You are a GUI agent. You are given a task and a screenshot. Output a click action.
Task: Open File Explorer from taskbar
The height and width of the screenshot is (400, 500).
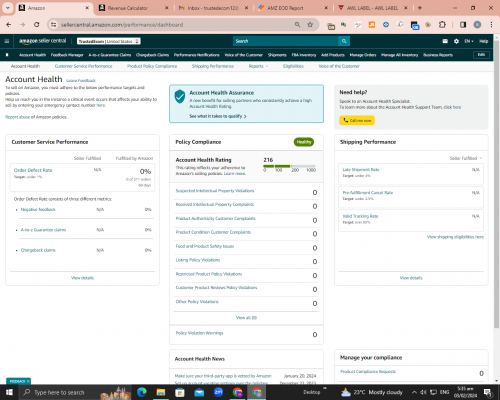pyautogui.click(x=161, y=392)
